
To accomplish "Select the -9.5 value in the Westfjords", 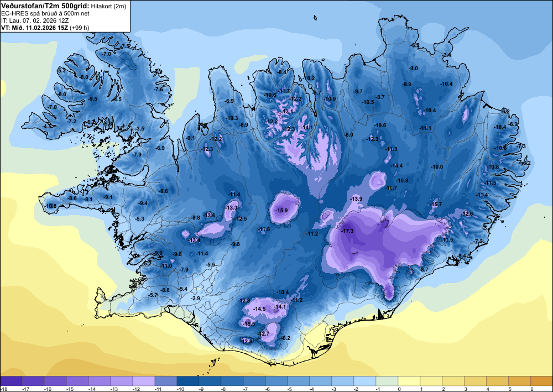I will pyautogui.click(x=92, y=99).
